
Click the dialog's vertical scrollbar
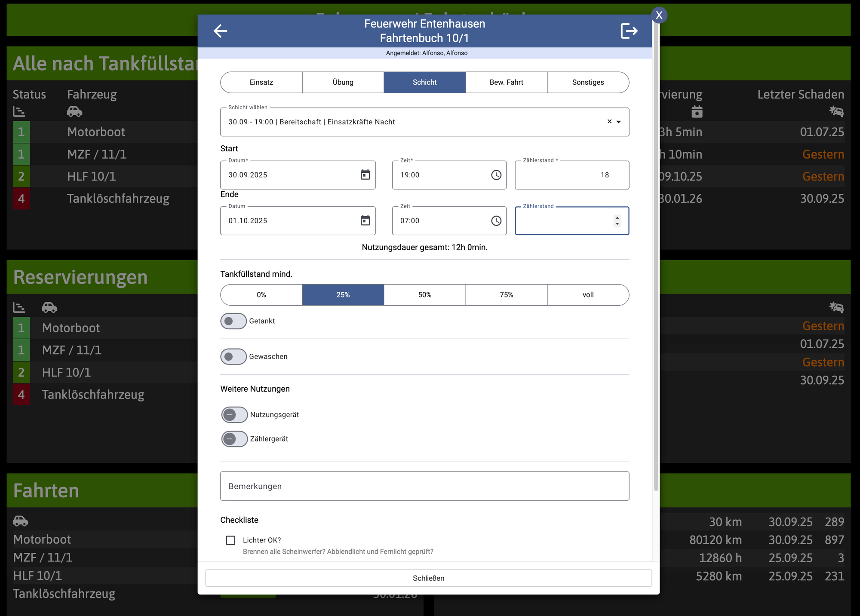[x=656, y=258]
